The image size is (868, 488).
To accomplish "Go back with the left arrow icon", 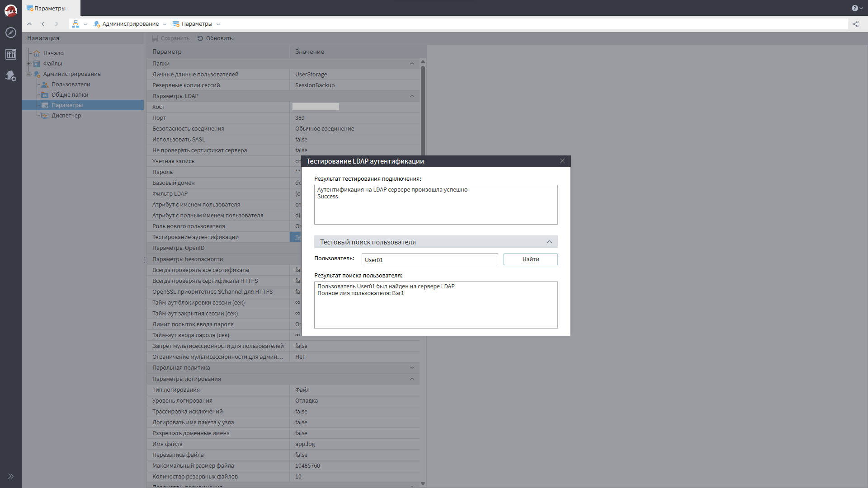I will tap(43, 24).
